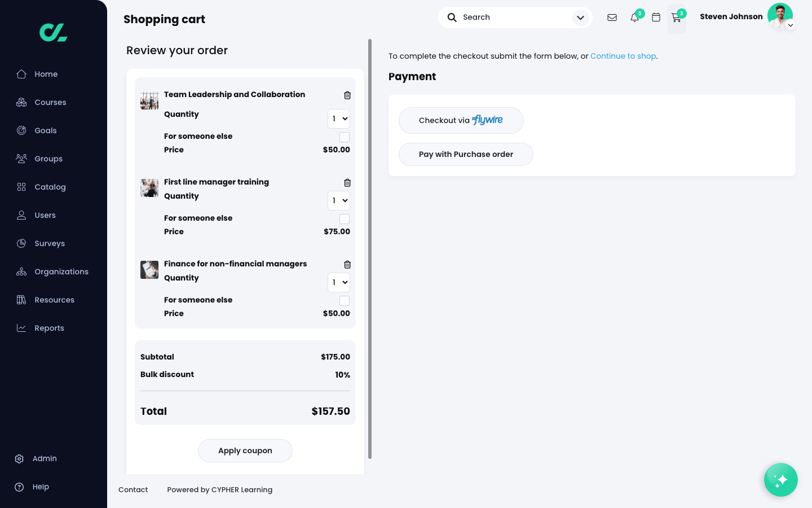Open the shopping cart icon
Image resolution: width=812 pixels, height=508 pixels.
coord(676,18)
